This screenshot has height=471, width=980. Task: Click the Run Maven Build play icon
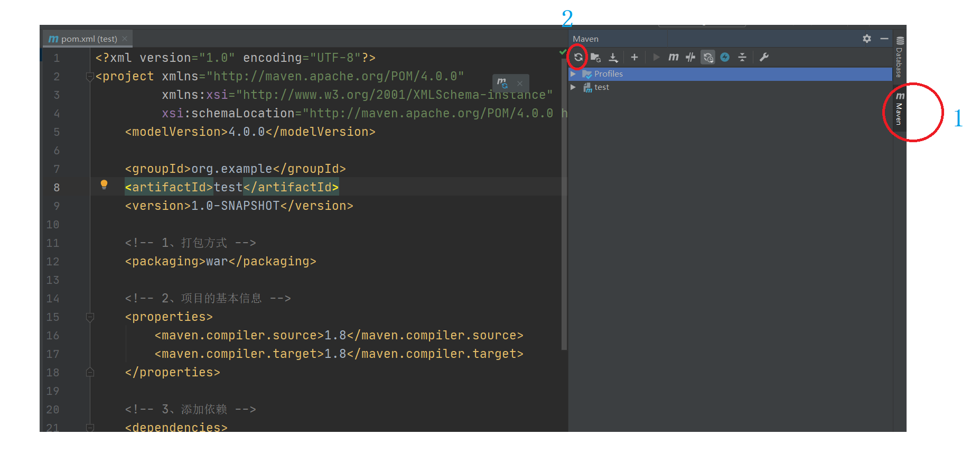pos(656,57)
